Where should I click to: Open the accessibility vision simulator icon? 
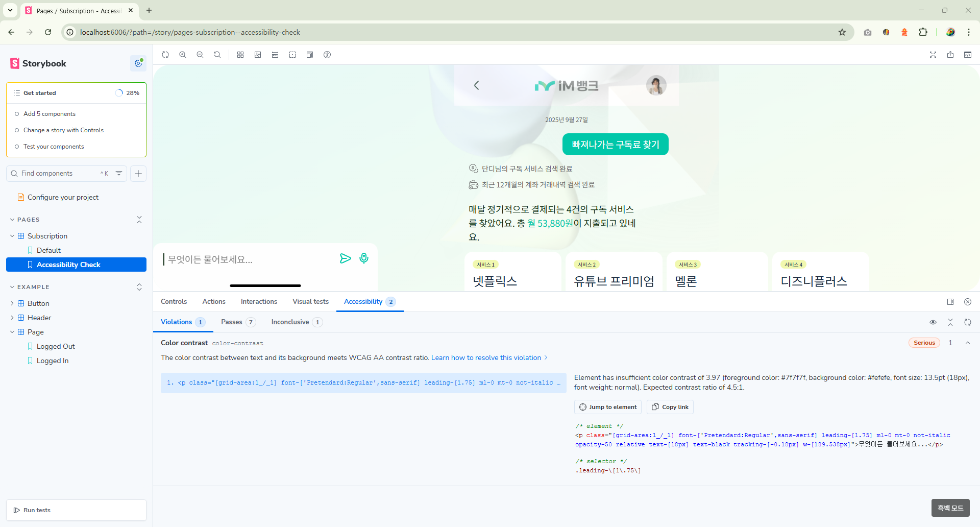327,55
